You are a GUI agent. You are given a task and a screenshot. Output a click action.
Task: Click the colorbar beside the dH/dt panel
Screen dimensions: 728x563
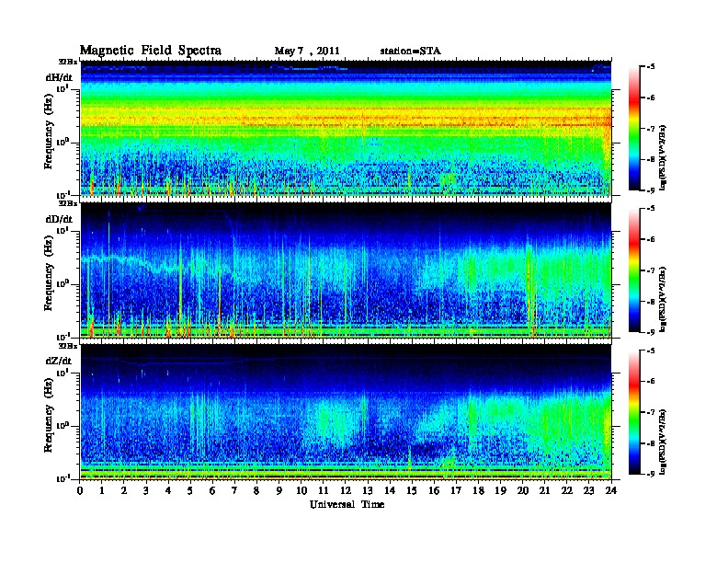(x=634, y=129)
